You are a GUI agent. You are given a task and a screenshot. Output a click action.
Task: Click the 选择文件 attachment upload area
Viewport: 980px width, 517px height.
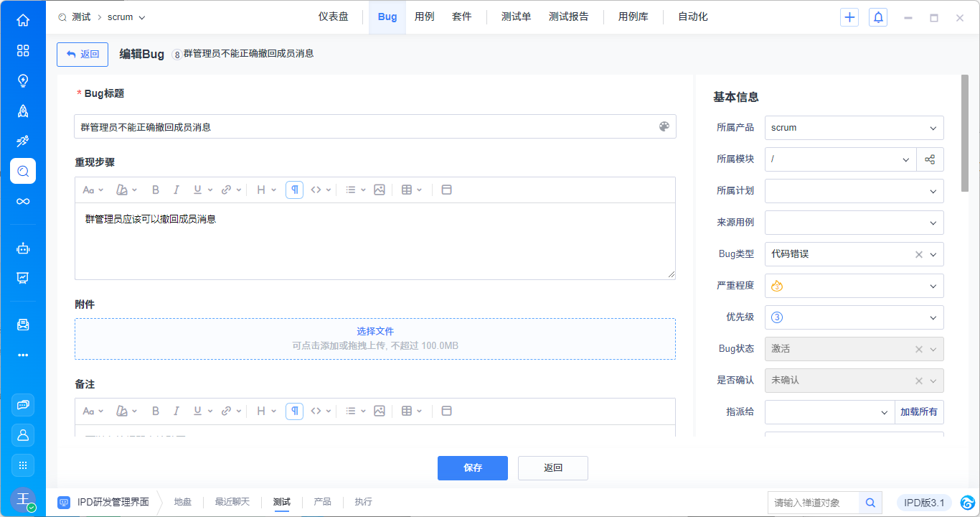click(x=374, y=338)
